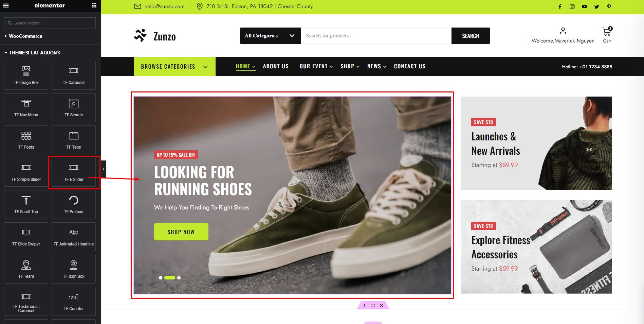644x324 pixels.
Task: Click the Shop Now button
Action: [x=181, y=232]
